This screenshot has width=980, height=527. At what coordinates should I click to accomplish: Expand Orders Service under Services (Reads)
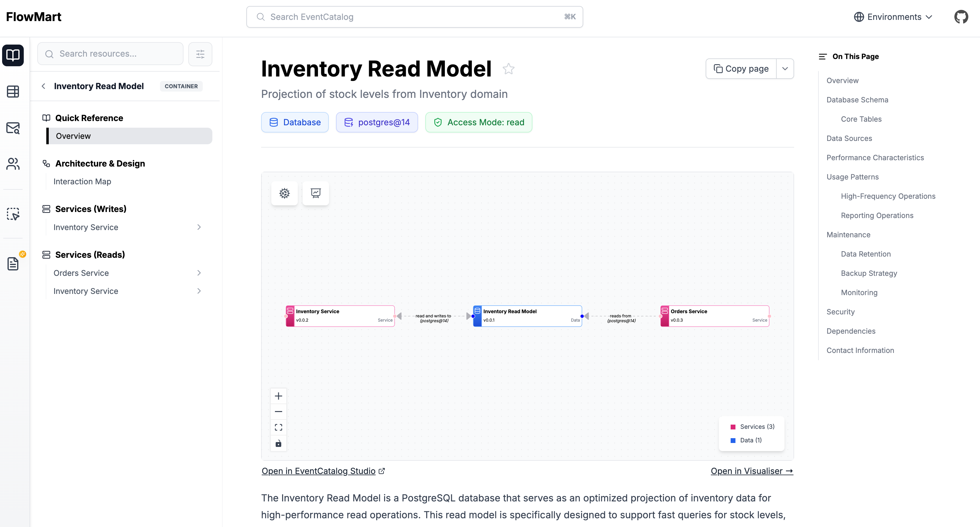(x=199, y=273)
